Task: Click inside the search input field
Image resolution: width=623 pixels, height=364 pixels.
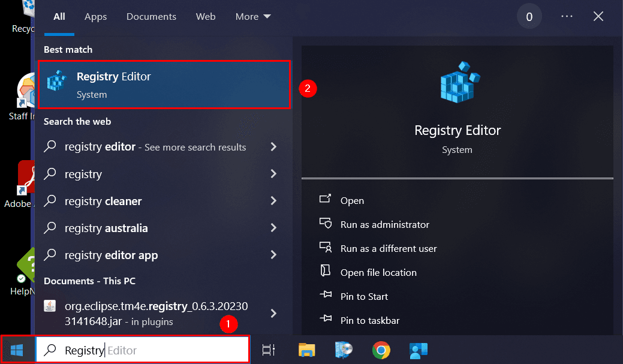Action: [144, 350]
